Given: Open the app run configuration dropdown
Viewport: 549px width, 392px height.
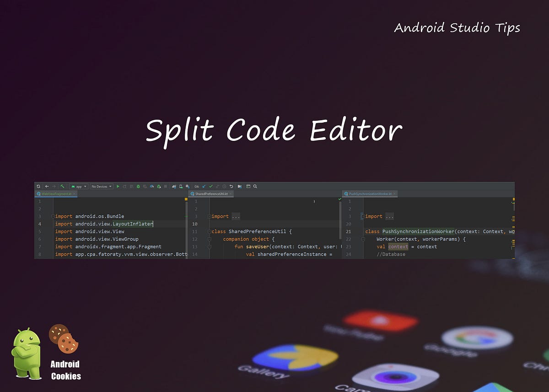Looking at the screenshot, I should (78, 186).
